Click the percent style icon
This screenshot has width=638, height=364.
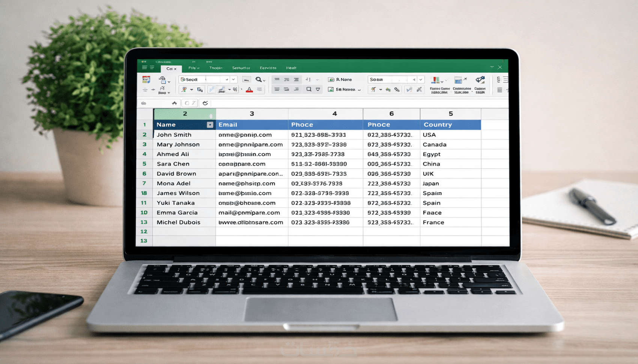point(397,90)
